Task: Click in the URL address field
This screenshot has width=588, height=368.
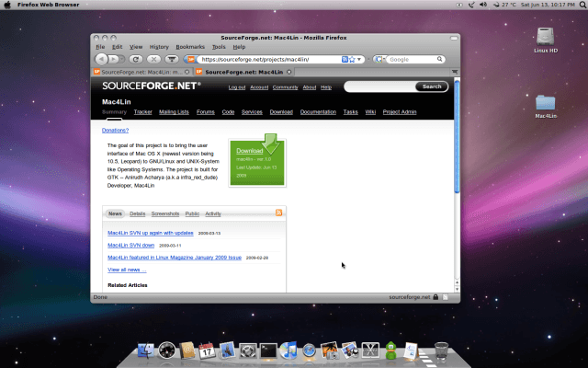Action: (268, 59)
